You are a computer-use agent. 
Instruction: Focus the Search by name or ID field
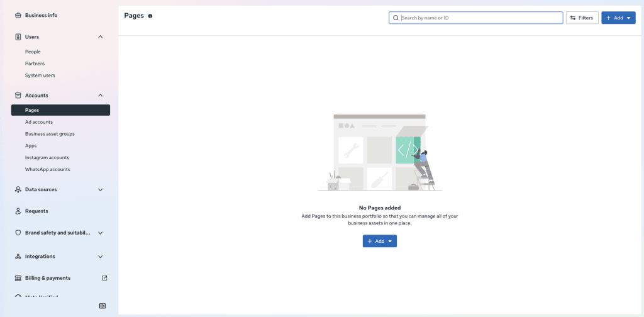point(478,18)
